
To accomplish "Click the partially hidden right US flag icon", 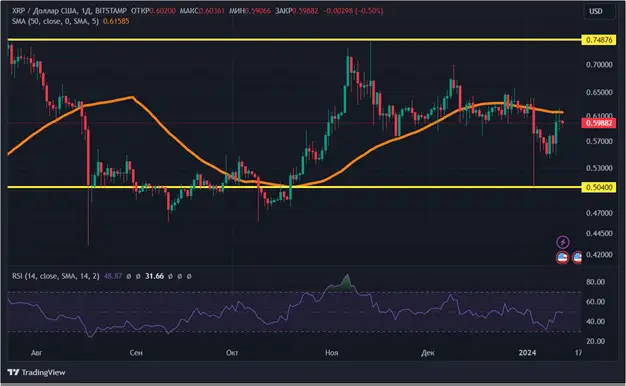I will click(x=577, y=257).
